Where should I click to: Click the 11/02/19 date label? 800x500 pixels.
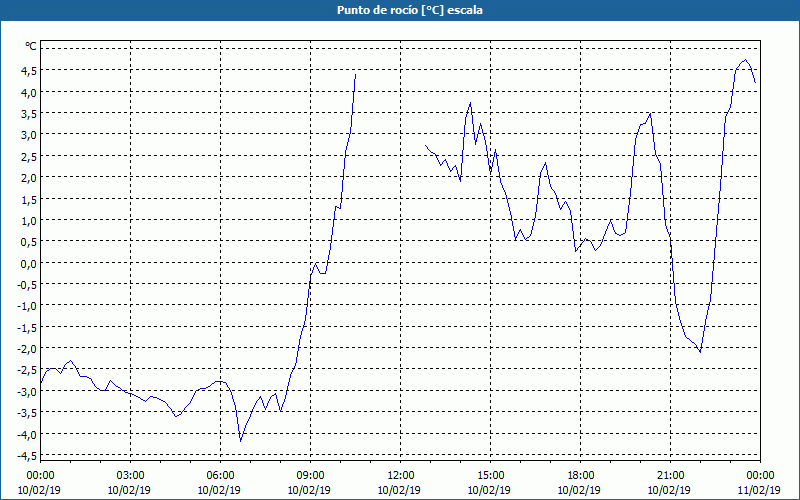click(759, 490)
